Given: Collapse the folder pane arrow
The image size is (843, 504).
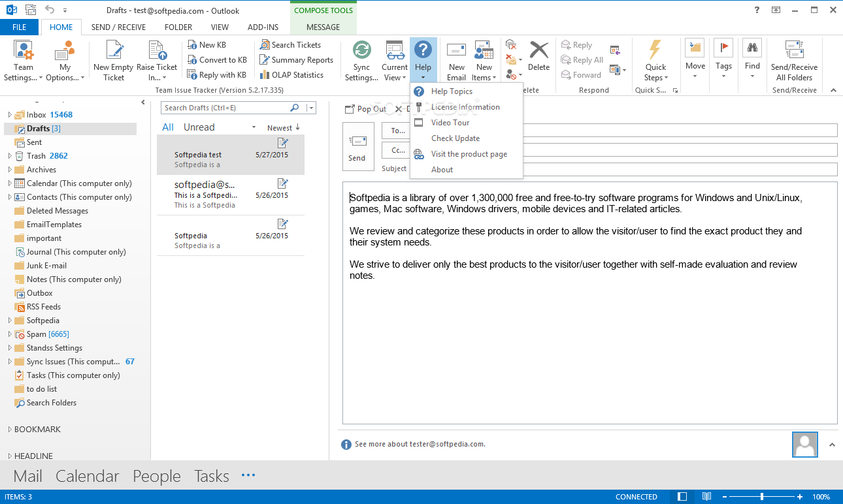Looking at the screenshot, I should [x=143, y=102].
